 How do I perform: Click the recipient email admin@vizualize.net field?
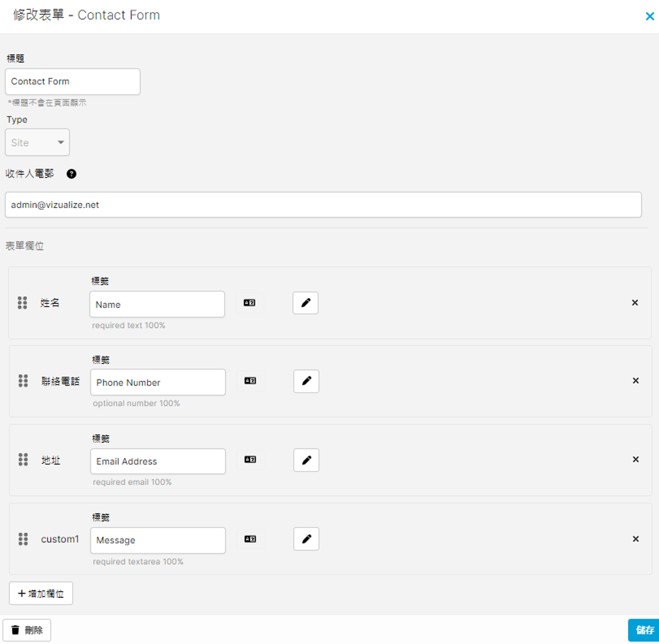(323, 205)
